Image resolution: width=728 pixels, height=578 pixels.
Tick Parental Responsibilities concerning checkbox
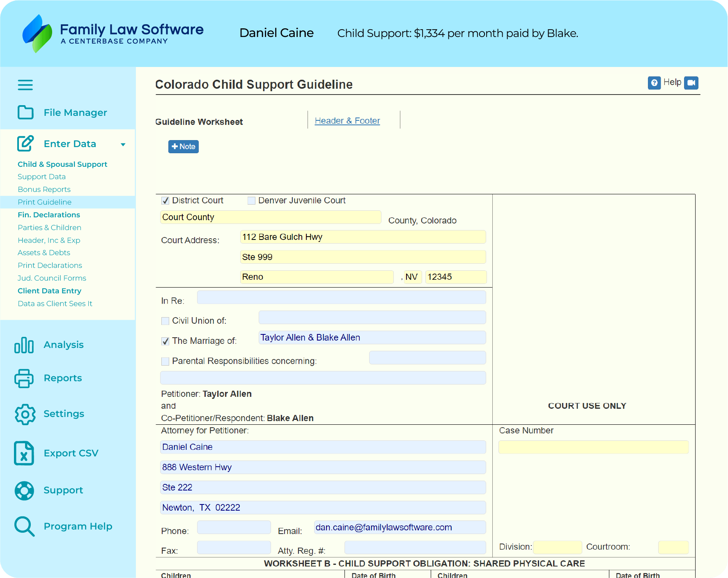pyautogui.click(x=165, y=361)
